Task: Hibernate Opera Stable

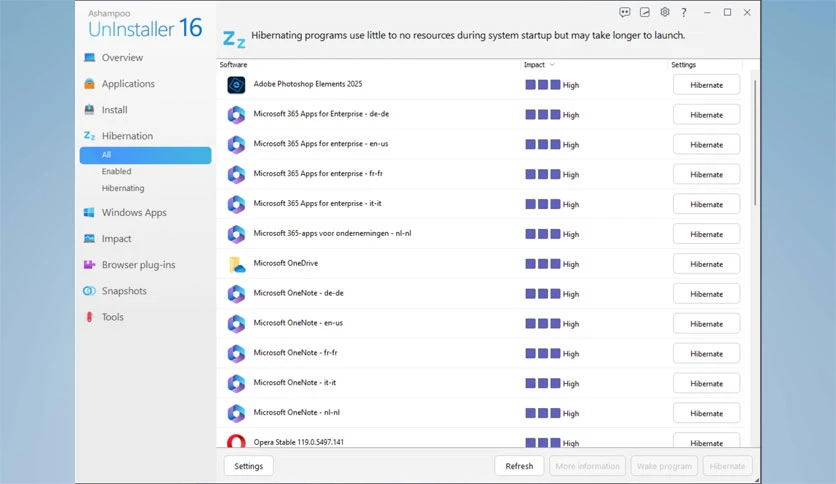Action: [706, 441]
